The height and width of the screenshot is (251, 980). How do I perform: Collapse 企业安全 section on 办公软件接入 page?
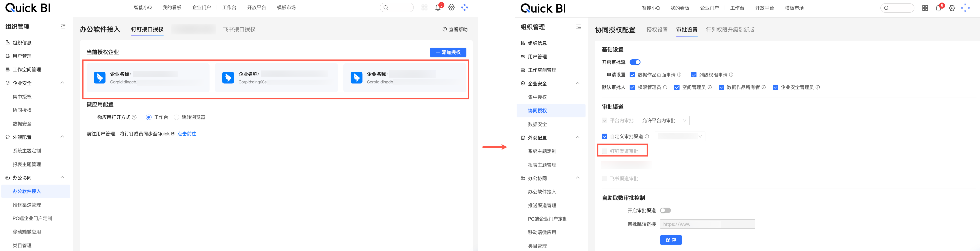[62, 83]
